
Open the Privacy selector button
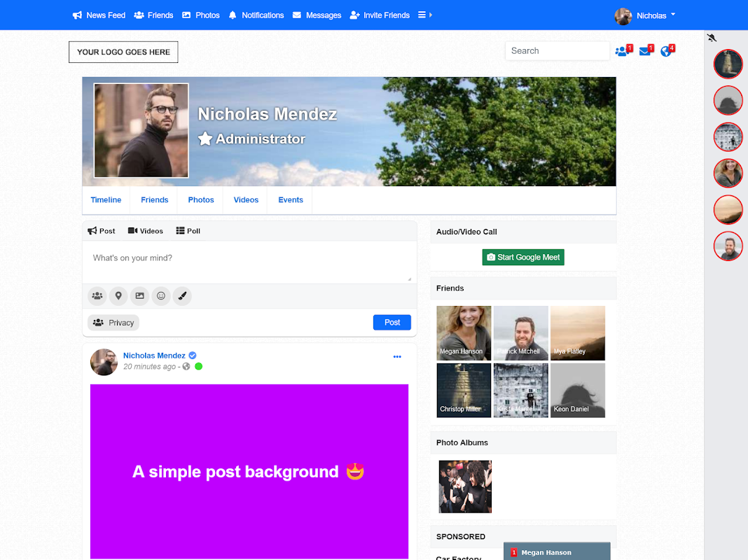click(113, 323)
